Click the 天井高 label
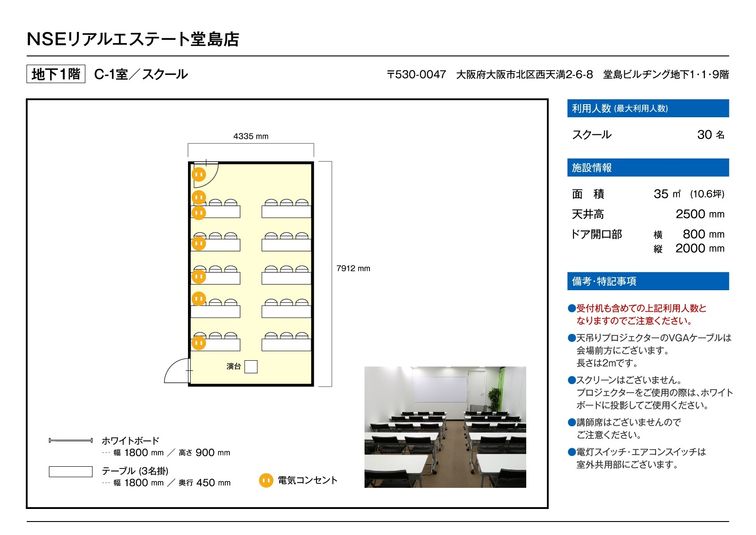Viewport: 756px width, 535px height. point(588,214)
